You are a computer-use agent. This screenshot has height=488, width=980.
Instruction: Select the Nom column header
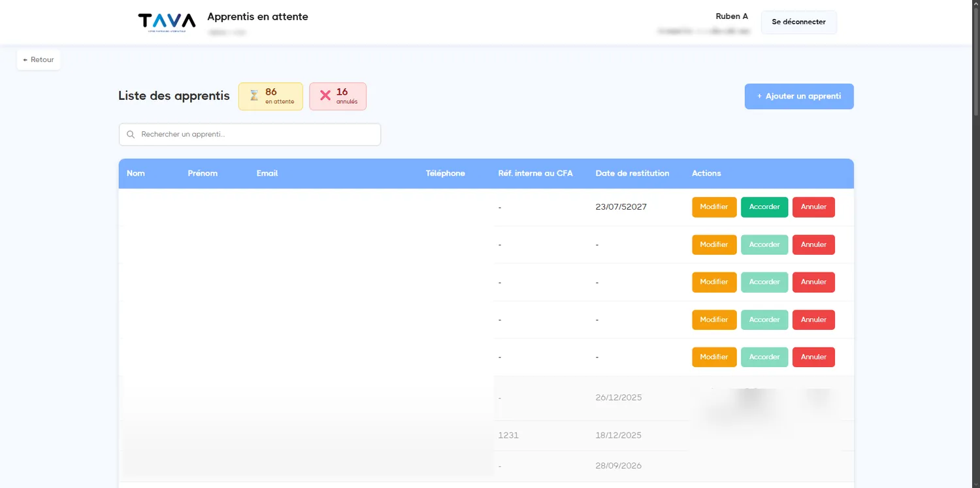click(136, 173)
